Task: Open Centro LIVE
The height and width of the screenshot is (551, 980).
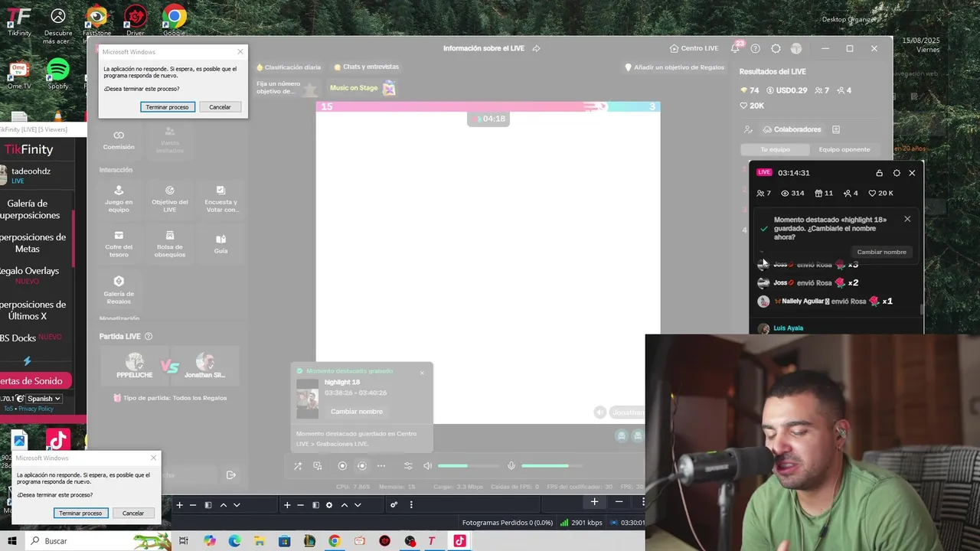Action: tap(694, 48)
